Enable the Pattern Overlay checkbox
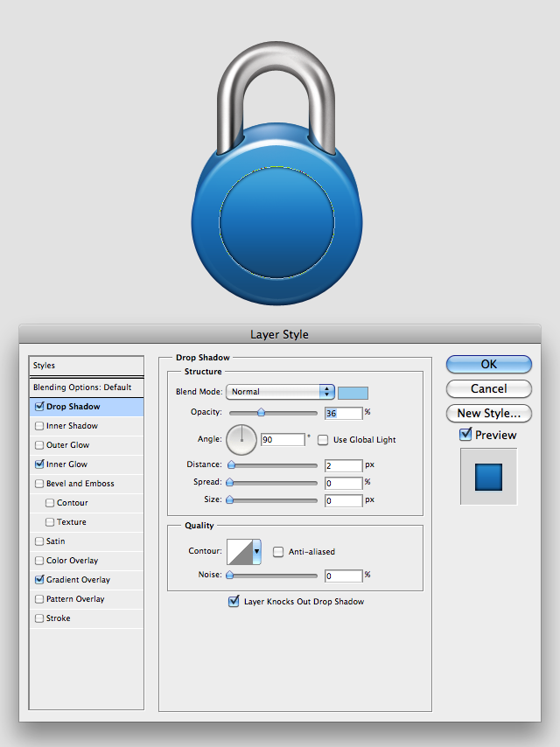 pos(39,599)
